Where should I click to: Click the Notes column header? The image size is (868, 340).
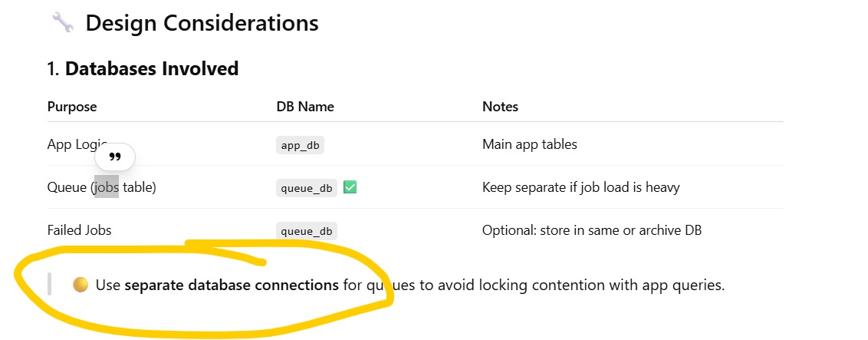[501, 107]
